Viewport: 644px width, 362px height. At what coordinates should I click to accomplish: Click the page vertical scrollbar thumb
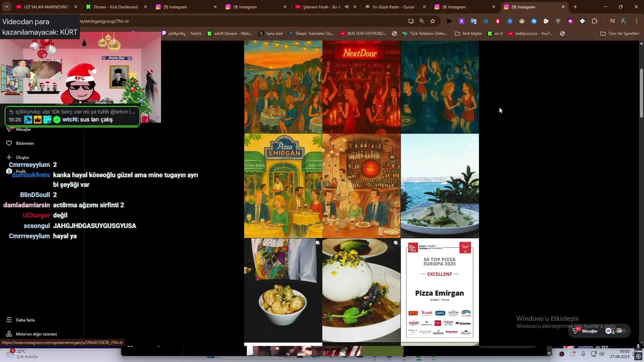tap(641, 93)
